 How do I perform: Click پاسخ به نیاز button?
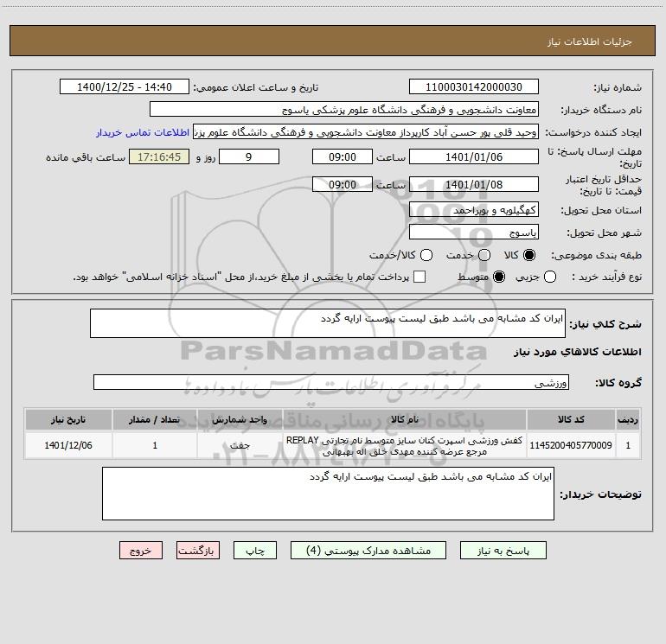pos(503,551)
